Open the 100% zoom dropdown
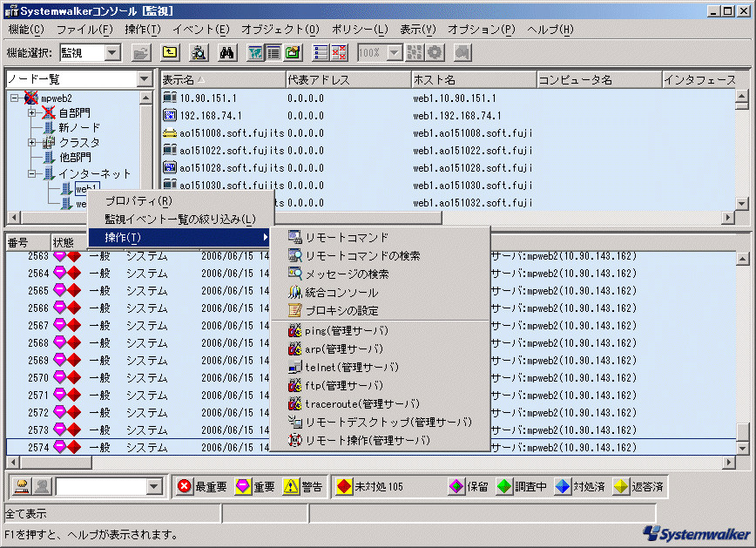The image size is (756, 548). (395, 52)
